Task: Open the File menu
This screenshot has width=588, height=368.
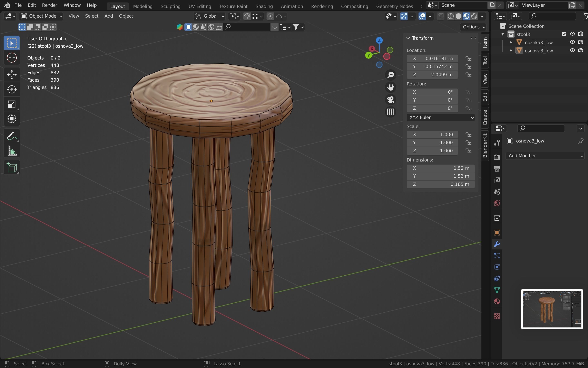Action: pyautogui.click(x=18, y=5)
